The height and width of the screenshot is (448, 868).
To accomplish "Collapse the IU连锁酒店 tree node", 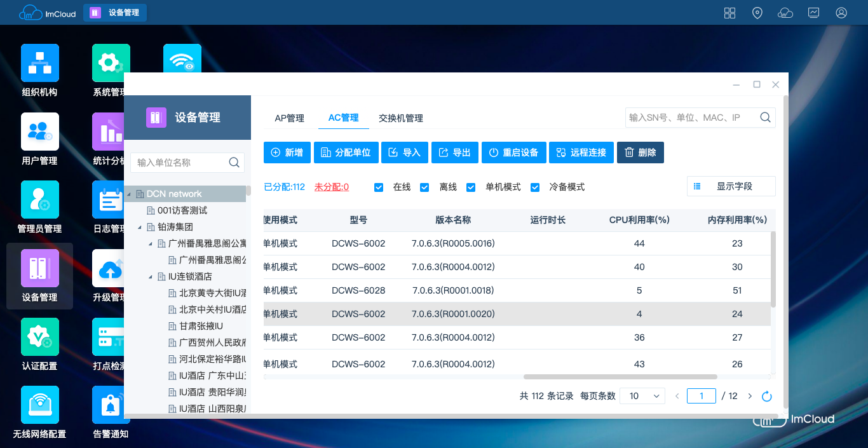I will 151,277.
